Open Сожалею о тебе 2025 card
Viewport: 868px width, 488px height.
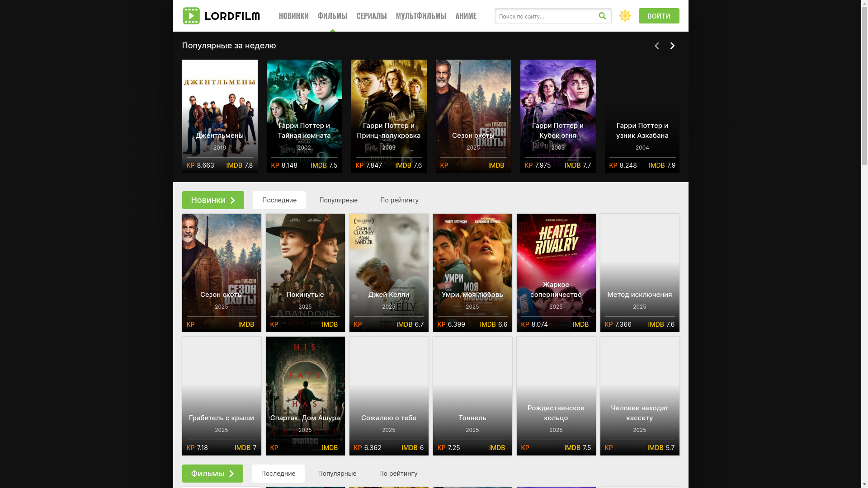[x=389, y=396]
